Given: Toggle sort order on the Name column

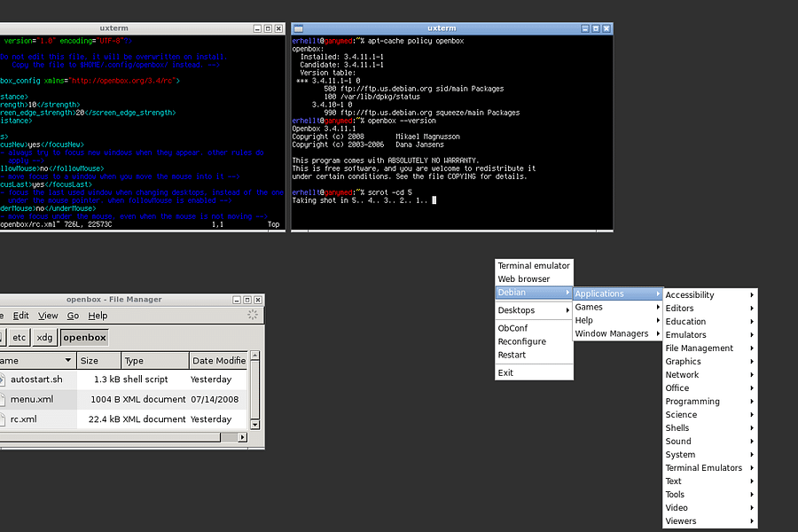Looking at the screenshot, I should [x=35, y=360].
